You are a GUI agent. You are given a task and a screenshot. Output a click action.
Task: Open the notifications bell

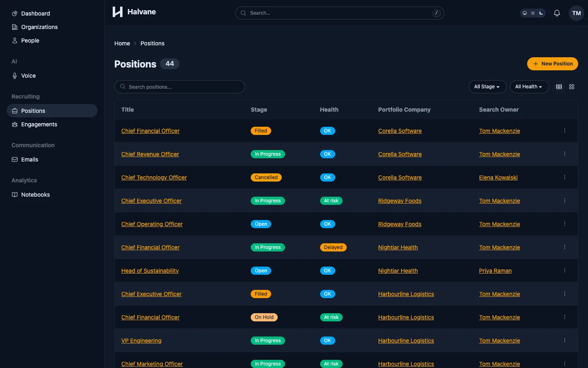click(x=557, y=13)
